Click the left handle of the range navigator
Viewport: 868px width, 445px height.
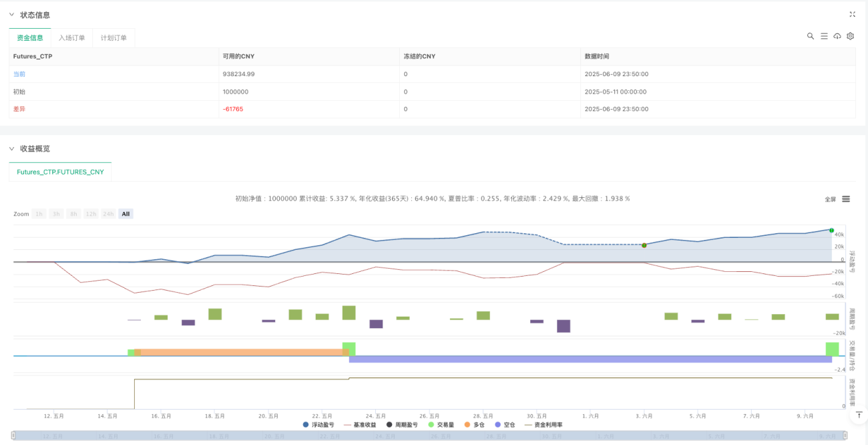[15, 436]
